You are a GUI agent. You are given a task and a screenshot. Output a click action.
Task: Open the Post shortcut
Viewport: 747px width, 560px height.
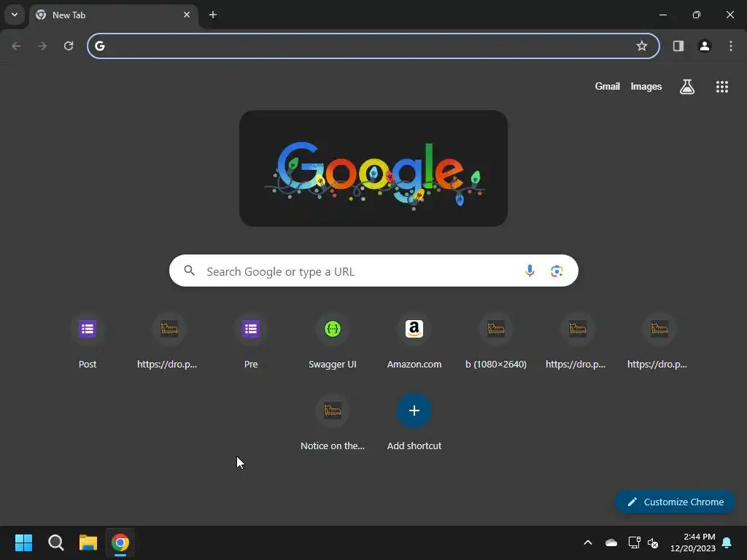click(88, 342)
